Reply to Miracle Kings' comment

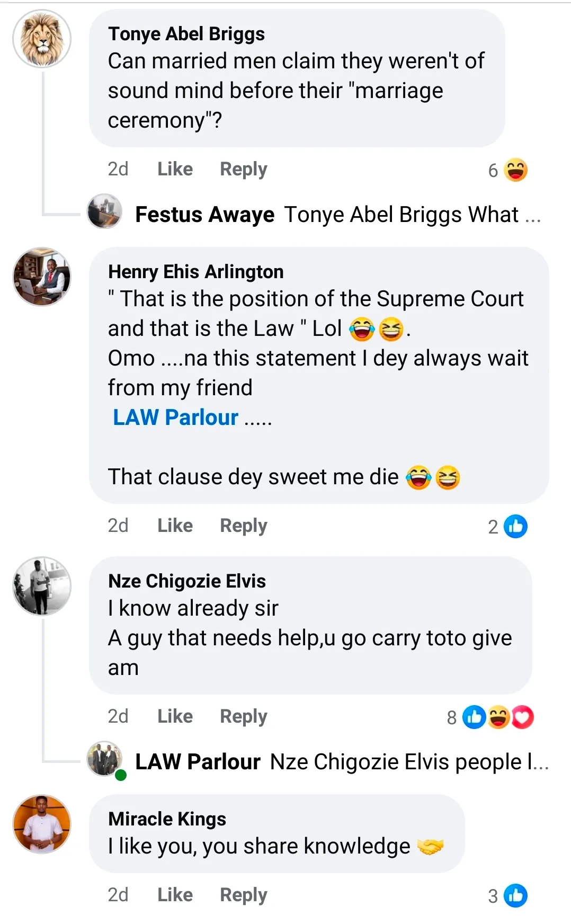[x=243, y=895]
